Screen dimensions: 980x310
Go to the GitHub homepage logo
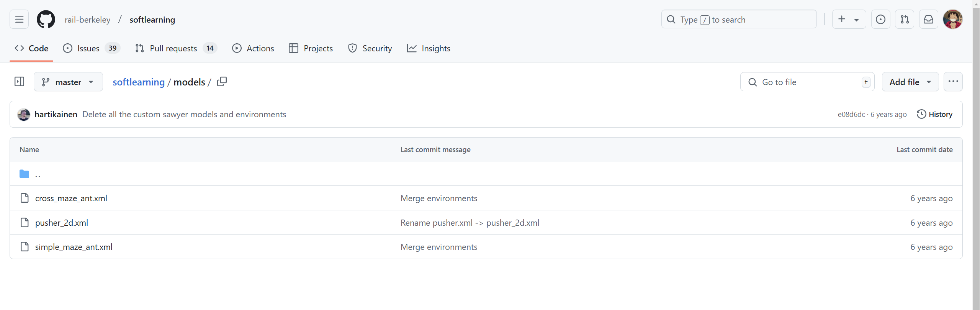click(x=46, y=19)
